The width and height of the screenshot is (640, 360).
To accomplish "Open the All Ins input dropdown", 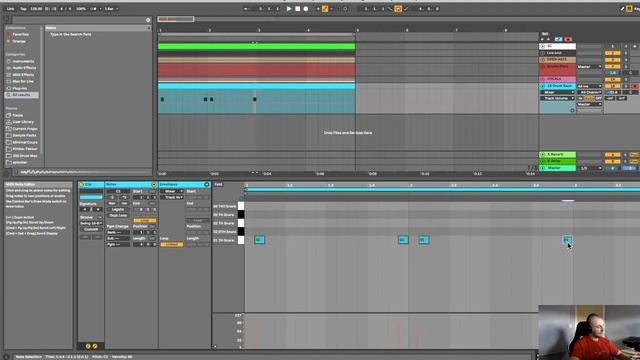I will click(x=589, y=86).
